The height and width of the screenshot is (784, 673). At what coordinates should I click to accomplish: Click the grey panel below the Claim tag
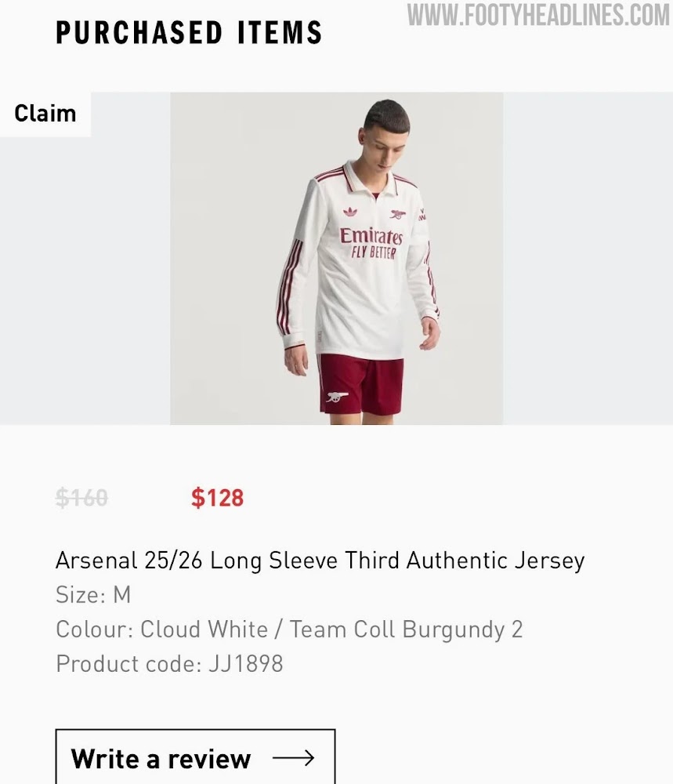tap(85, 282)
